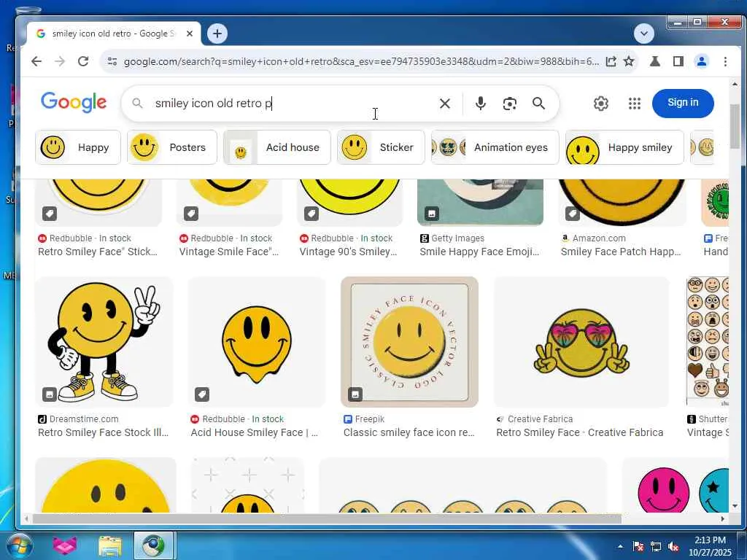Viewport: 747px width, 560px height.
Task: Click image badge on Freepik smiley
Action: (355, 394)
